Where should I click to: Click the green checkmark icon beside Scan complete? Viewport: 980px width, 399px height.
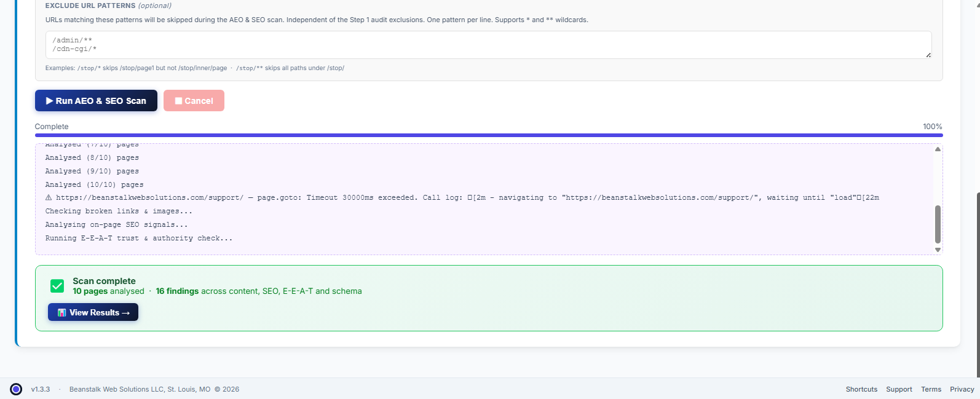pyautogui.click(x=57, y=286)
